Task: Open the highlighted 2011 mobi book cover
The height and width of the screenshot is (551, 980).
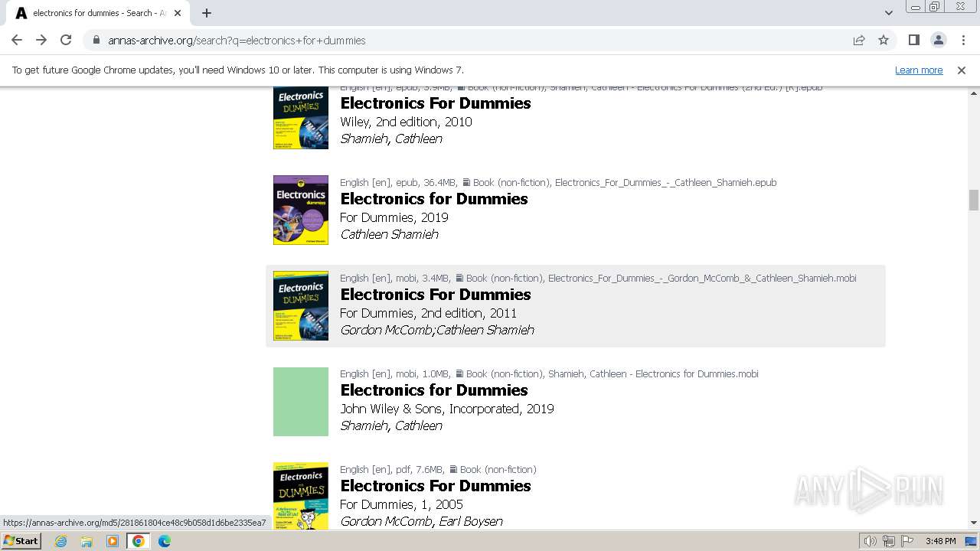Action: tap(301, 305)
